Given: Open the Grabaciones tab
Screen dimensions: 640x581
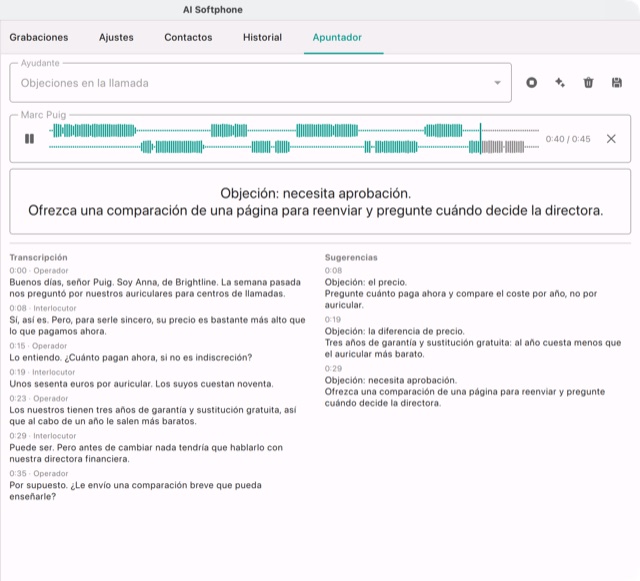Looking at the screenshot, I should pyautogui.click(x=39, y=37).
